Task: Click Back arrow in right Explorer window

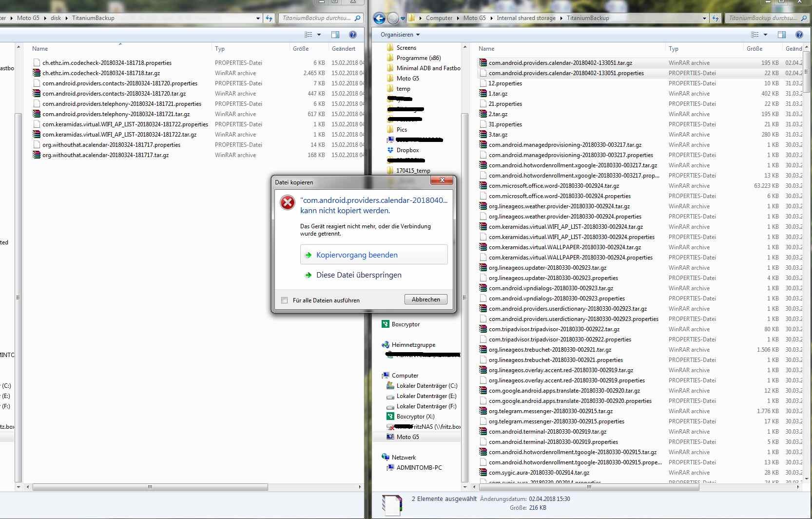Action: 379,19
